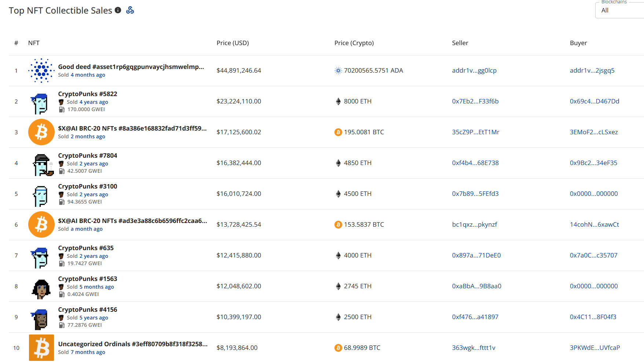Screen dimensions: 644x362
Task: Click the $X@AI BRC-20 NFTs #ad3e3a88 title
Action: coord(132,221)
